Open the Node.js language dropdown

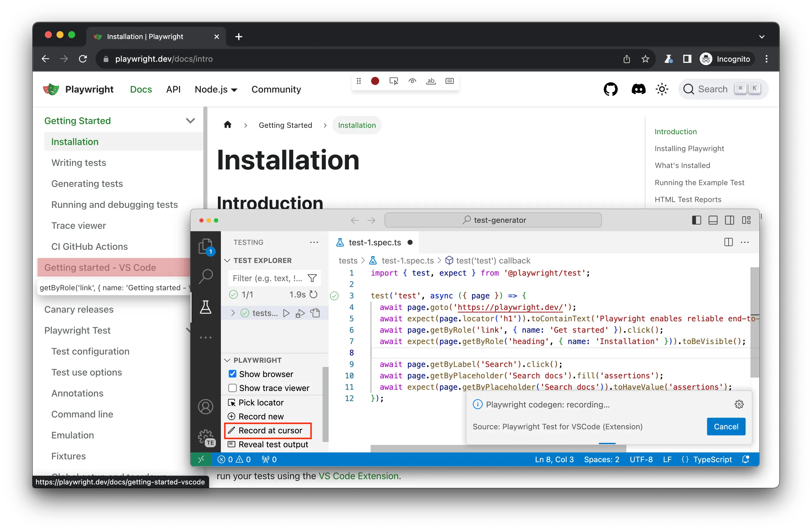tap(216, 89)
